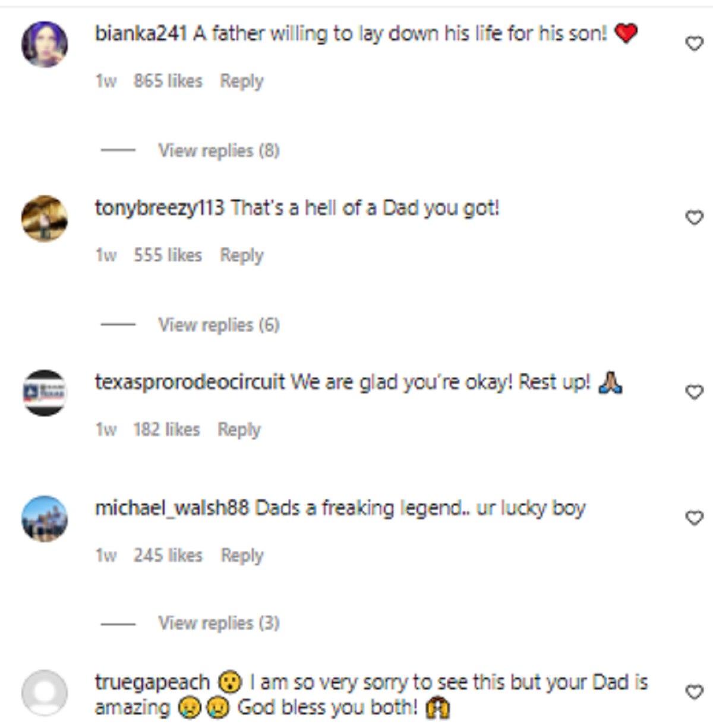Click truegapeach's blank profile avatar
The image size is (713, 728).
(x=45, y=693)
